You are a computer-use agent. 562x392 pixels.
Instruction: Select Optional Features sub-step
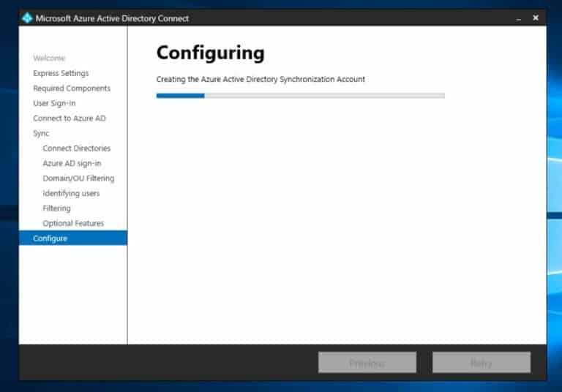coord(73,223)
